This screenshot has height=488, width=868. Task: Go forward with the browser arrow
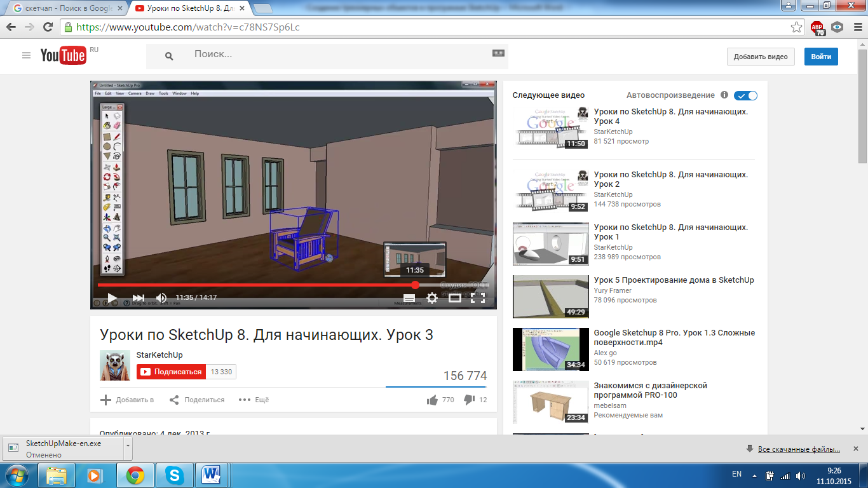(x=29, y=27)
